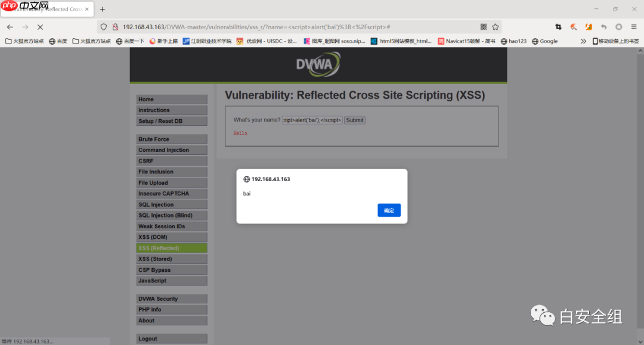
Task: Stop loading the page with the X icon
Action: [x=41, y=27]
